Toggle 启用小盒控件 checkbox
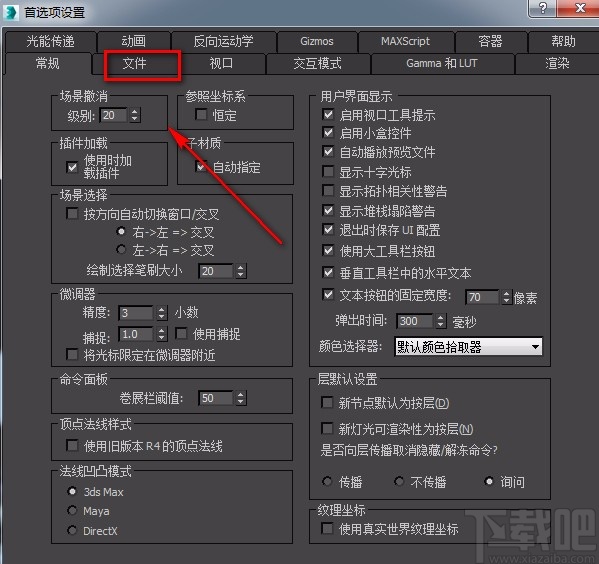The image size is (599, 564). 328,133
